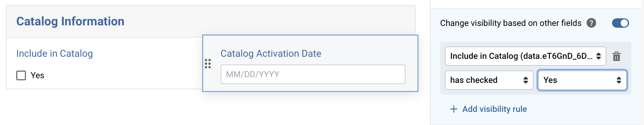
Task: Check the Yes checkbox under Include in Catalog
Action: [x=21, y=75]
